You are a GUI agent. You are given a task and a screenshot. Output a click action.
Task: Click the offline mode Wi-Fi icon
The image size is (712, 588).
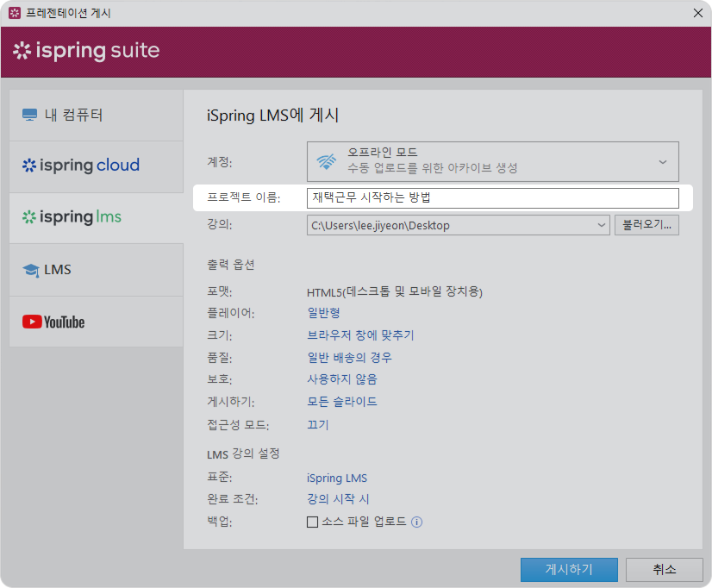click(x=327, y=161)
